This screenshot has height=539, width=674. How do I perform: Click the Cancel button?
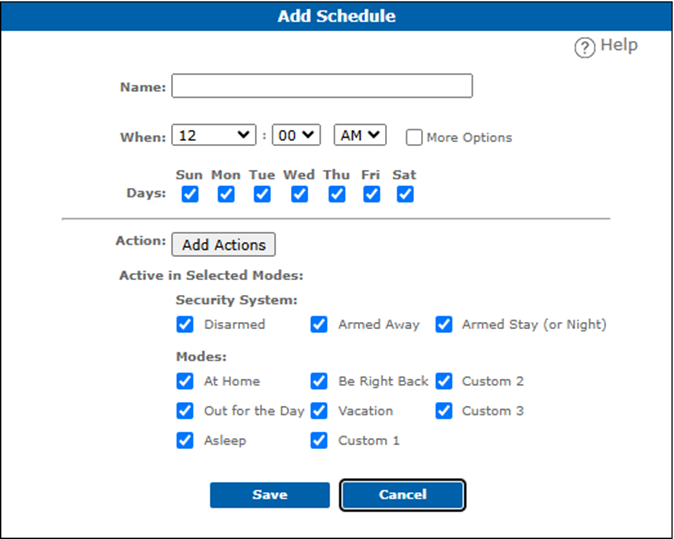402,495
